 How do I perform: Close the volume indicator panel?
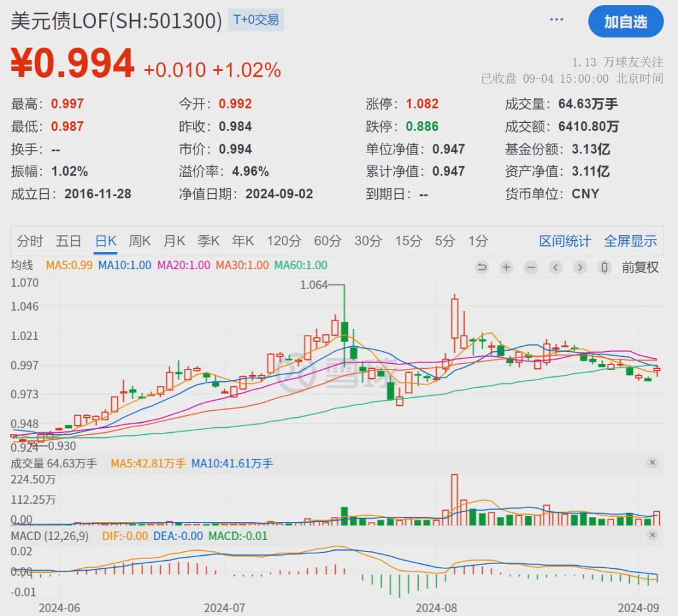(652, 462)
